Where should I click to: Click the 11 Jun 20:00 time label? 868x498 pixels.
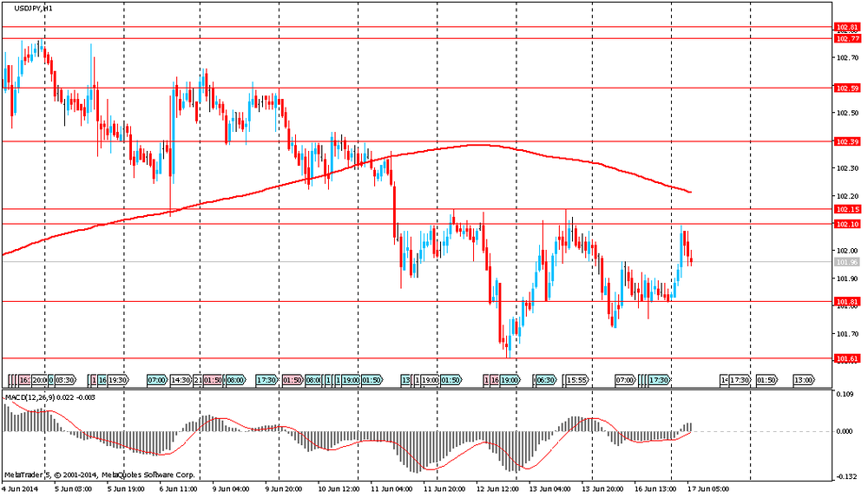tap(444, 489)
